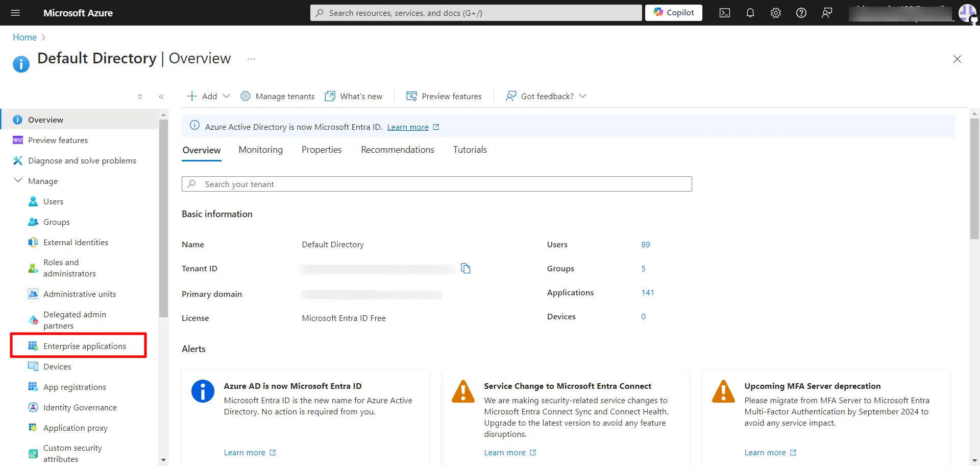980x466 pixels.
Task: Switch to the Properties tab
Action: (x=322, y=150)
